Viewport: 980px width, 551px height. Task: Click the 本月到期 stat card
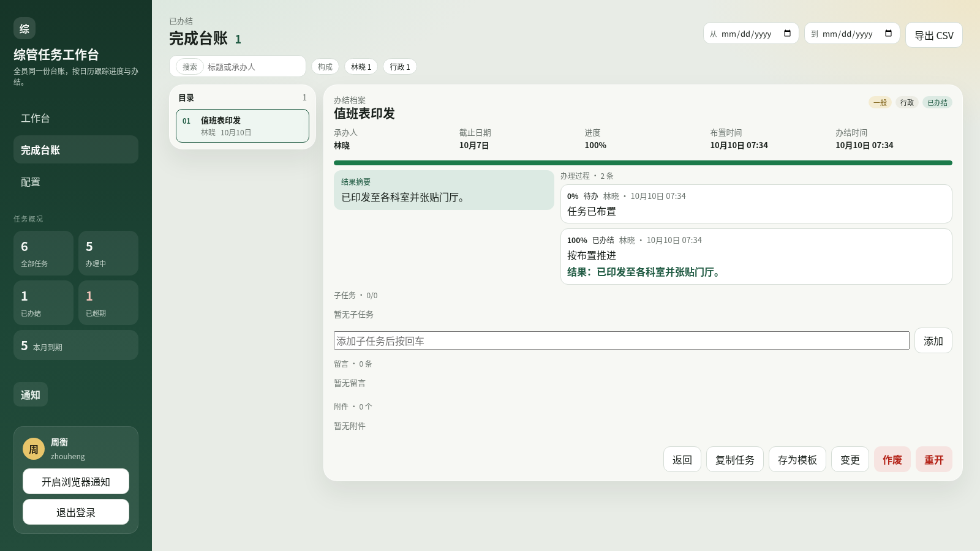tap(76, 345)
